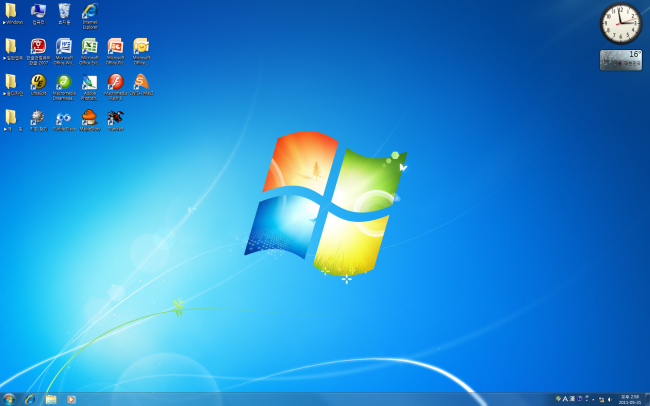Viewport: 650px width, 406px height.
Task: Launch the Adobe Photoshop shortcut
Action: pyautogui.click(x=90, y=82)
